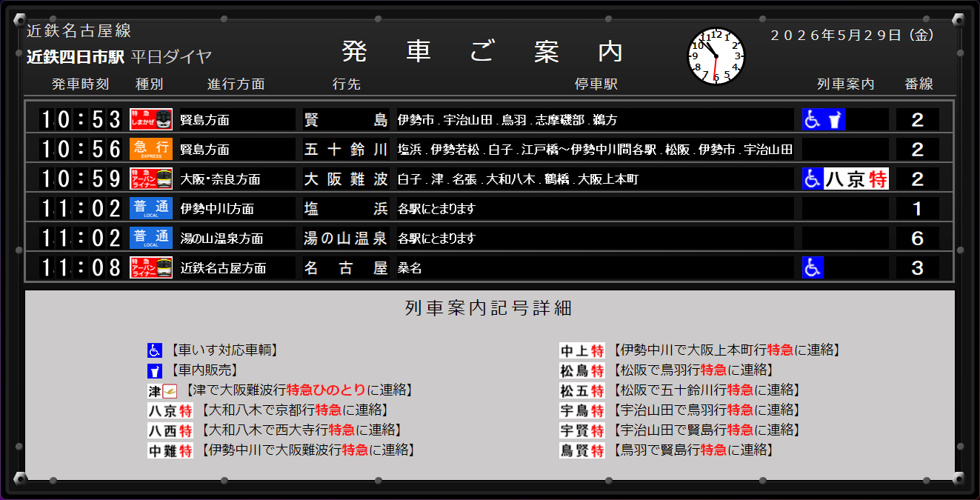Click the legend wheelchair icon 車いす対応車輌

pyautogui.click(x=155, y=350)
